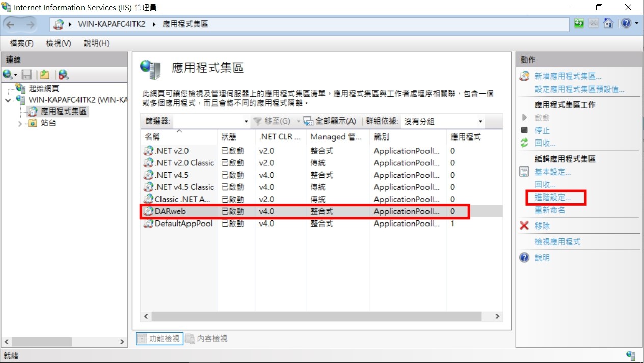Image resolution: width=644 pixels, height=363 pixels.
Task: Expand the Help icon dropdown arrow
Action: pyautogui.click(x=636, y=24)
